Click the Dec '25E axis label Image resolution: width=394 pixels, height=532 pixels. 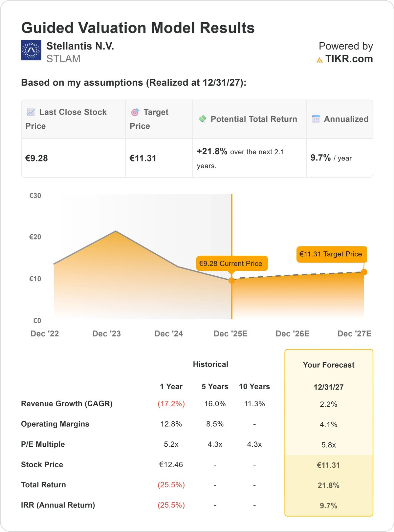230,334
